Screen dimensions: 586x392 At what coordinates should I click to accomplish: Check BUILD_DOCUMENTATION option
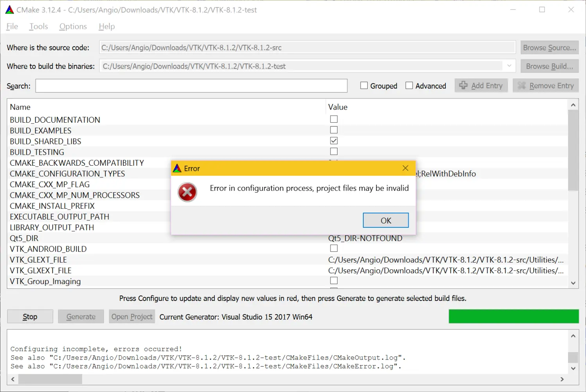[334, 119]
